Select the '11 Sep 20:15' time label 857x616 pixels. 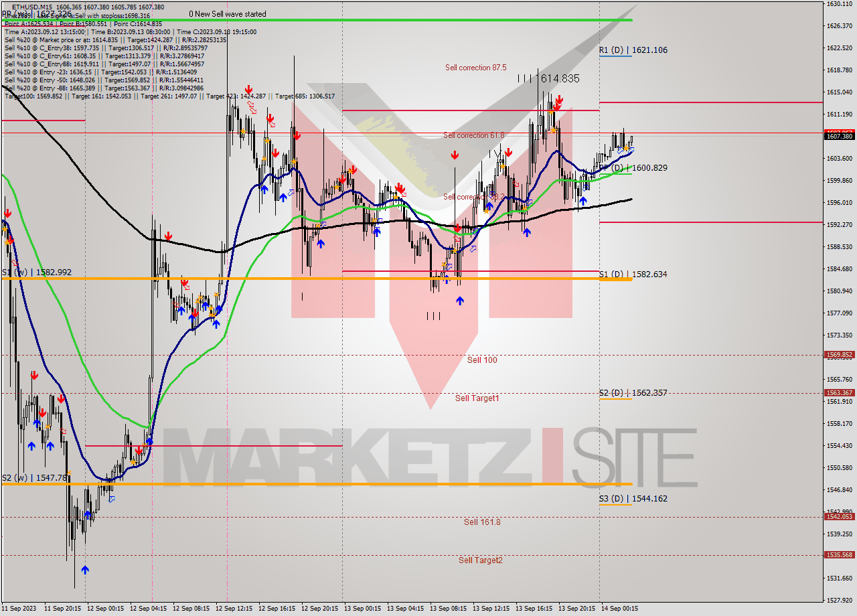62,609
